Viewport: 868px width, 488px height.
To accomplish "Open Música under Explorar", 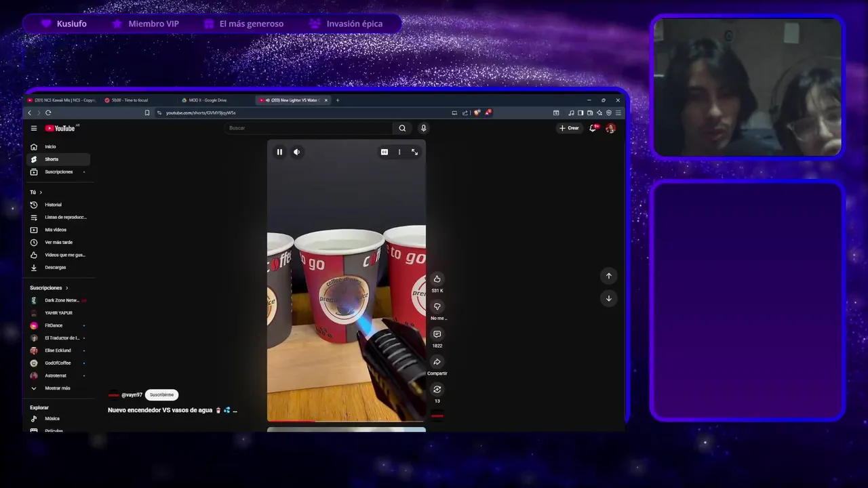I will [58, 418].
